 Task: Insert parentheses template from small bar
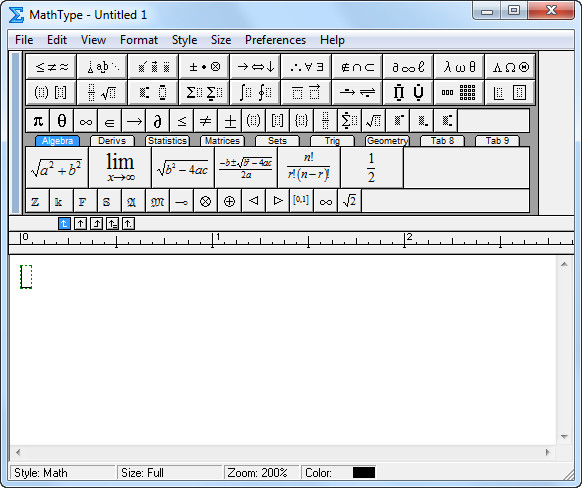[x=254, y=121]
